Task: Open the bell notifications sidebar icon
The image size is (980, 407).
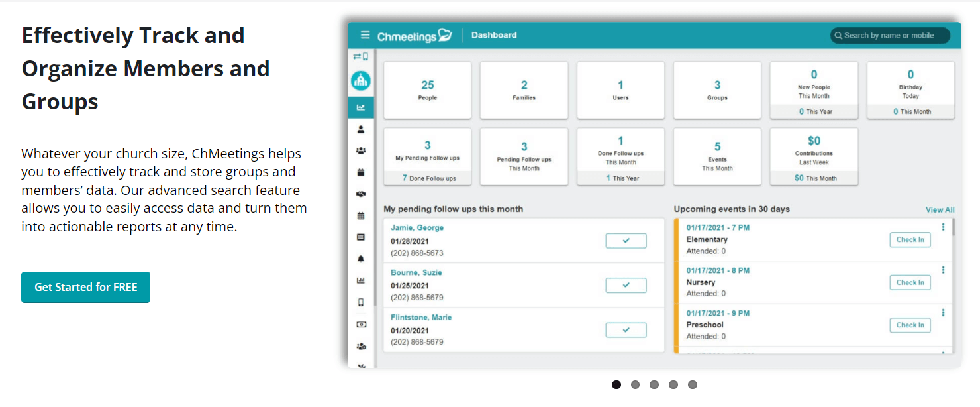Action: [361, 259]
